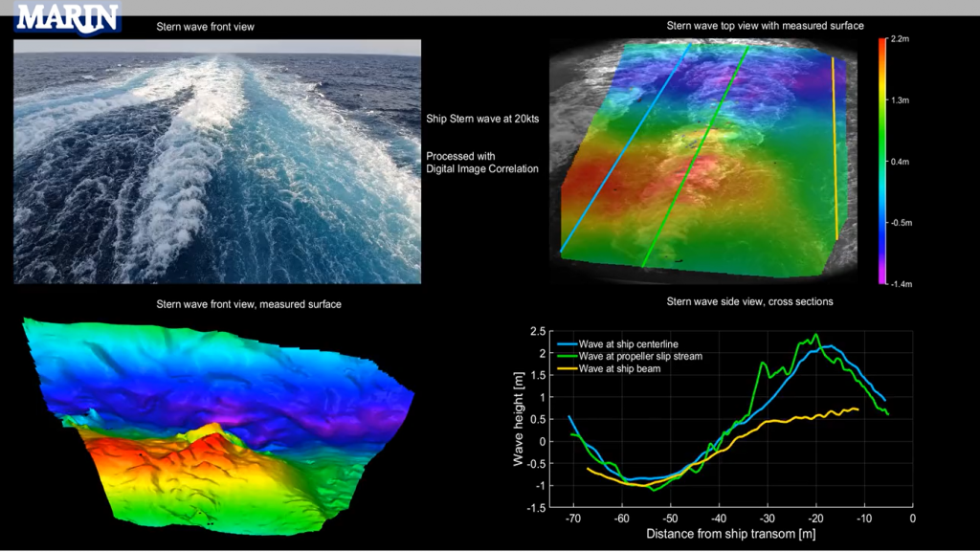Click the MARIN logo
Image resolution: width=980 pixels, height=552 pixels.
[67, 17]
